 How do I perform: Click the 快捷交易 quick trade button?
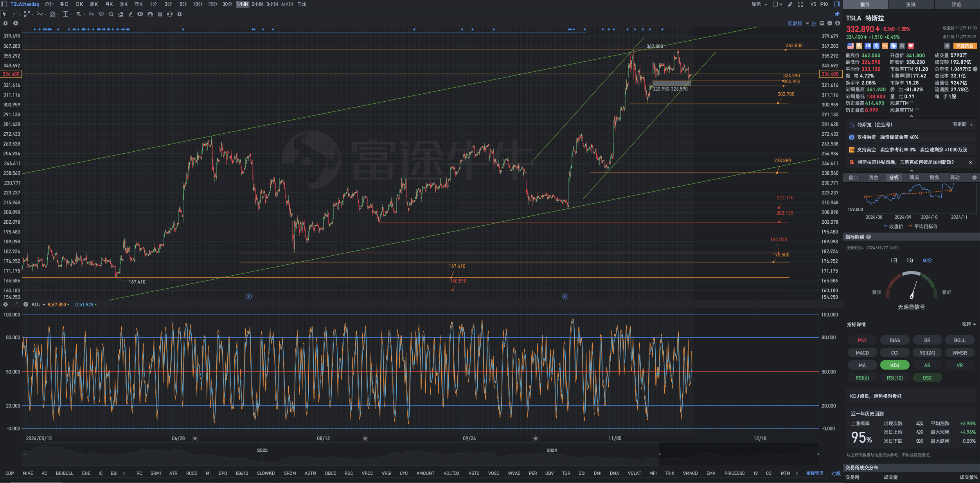pos(965,46)
